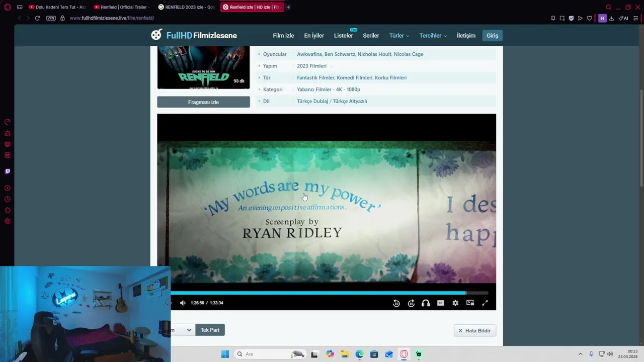Open the 2023 Filmleri link
Viewport: 644px width, 362px height.
coord(311,66)
